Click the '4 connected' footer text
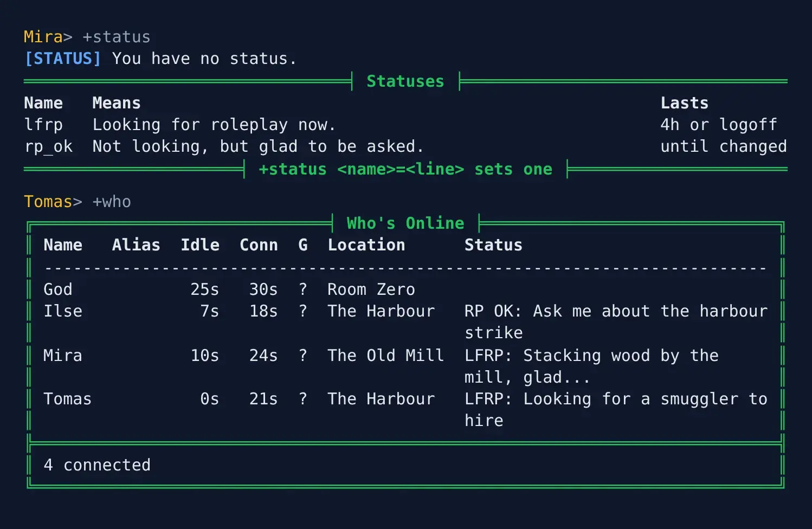 [x=97, y=465]
